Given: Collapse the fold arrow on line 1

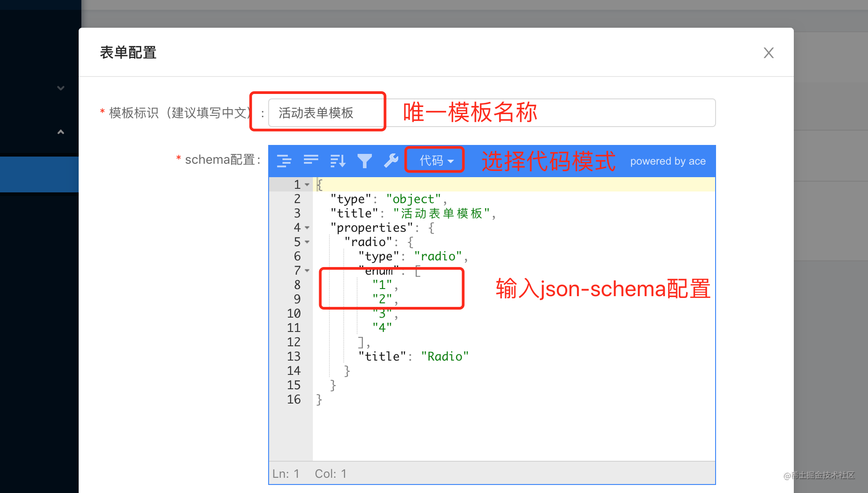Looking at the screenshot, I should [307, 185].
